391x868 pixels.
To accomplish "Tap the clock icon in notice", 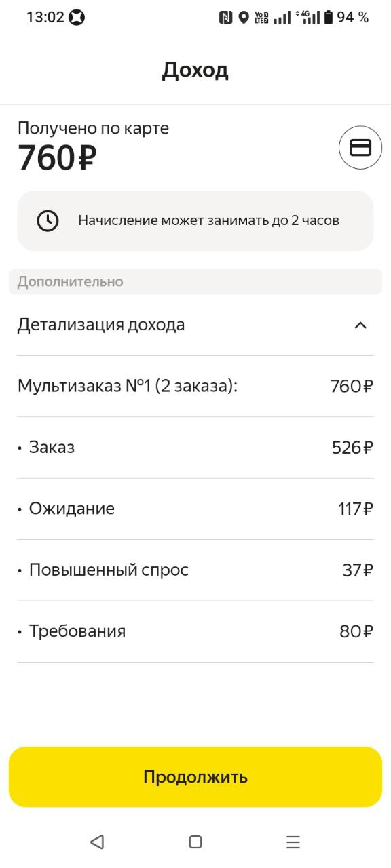I will (48, 220).
